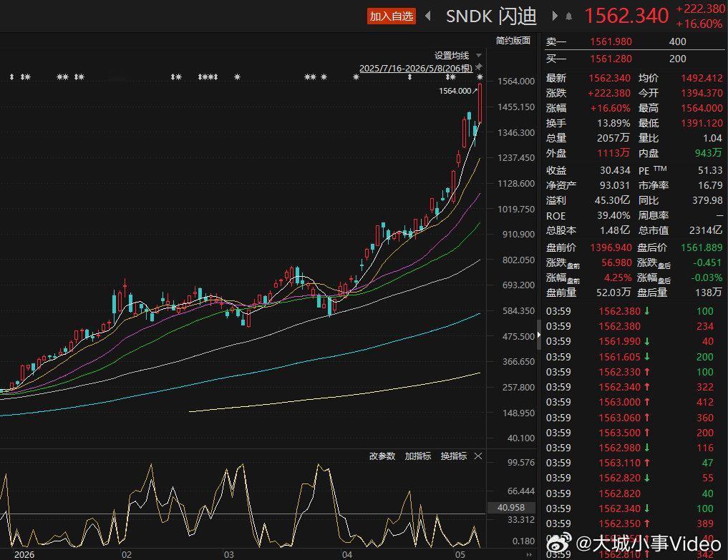Click the 盘前量 value 52.03万
The height and width of the screenshot is (560, 728).
coord(613,293)
